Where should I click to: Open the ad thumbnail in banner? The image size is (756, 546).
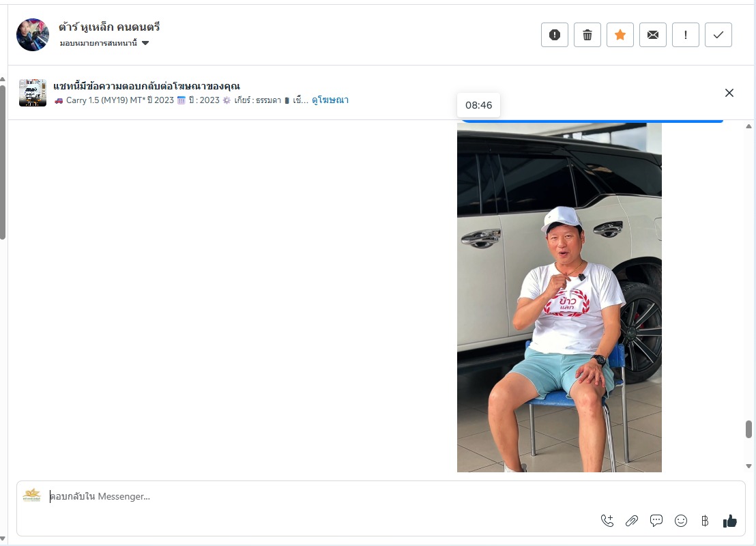coord(32,93)
